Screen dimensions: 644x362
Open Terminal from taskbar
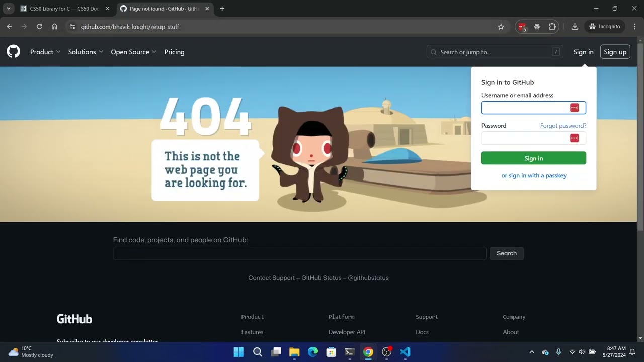coord(350,352)
